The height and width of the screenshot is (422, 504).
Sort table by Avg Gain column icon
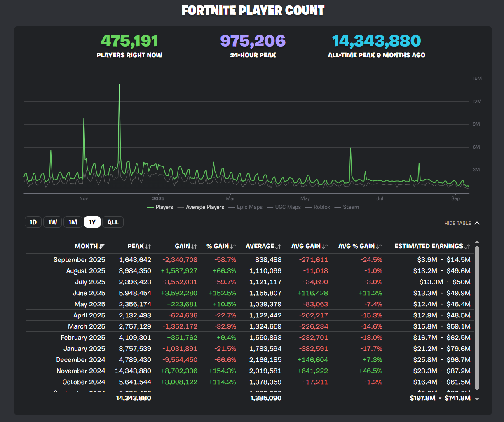click(325, 246)
